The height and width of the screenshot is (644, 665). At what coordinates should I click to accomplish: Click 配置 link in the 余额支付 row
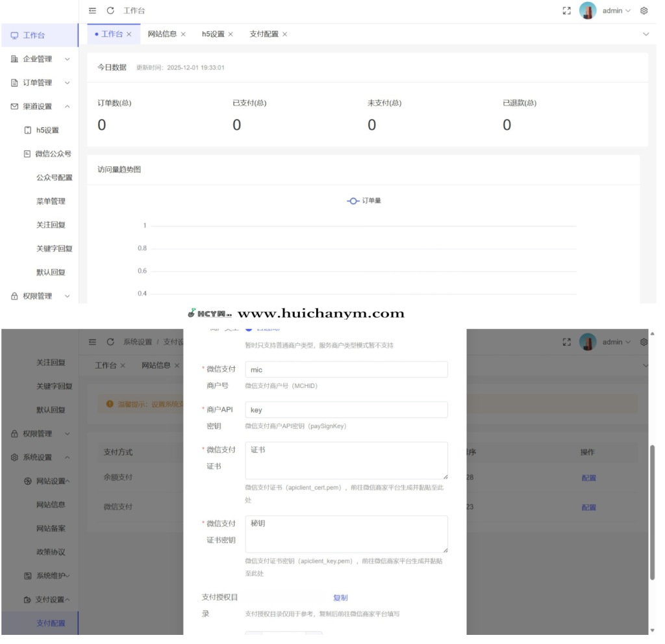tap(588, 478)
